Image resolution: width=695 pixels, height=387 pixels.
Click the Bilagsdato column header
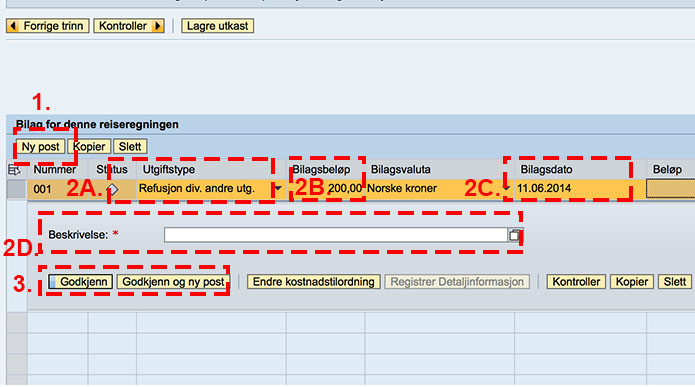pos(546,170)
